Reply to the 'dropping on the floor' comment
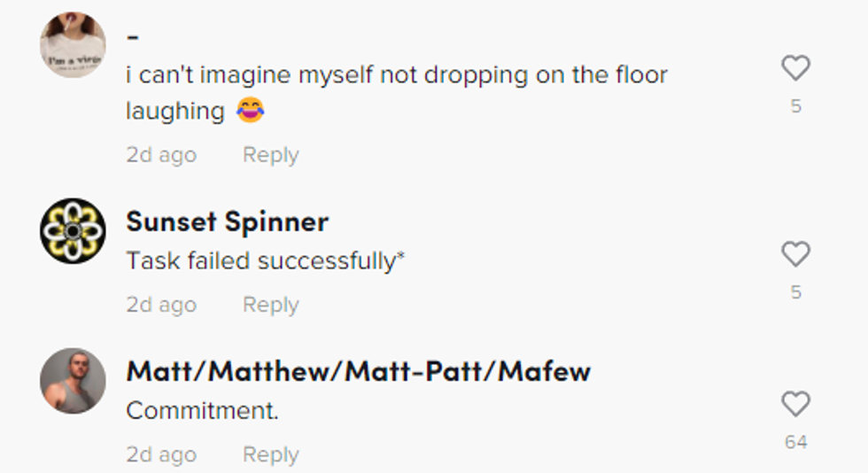868x473 pixels. click(270, 155)
